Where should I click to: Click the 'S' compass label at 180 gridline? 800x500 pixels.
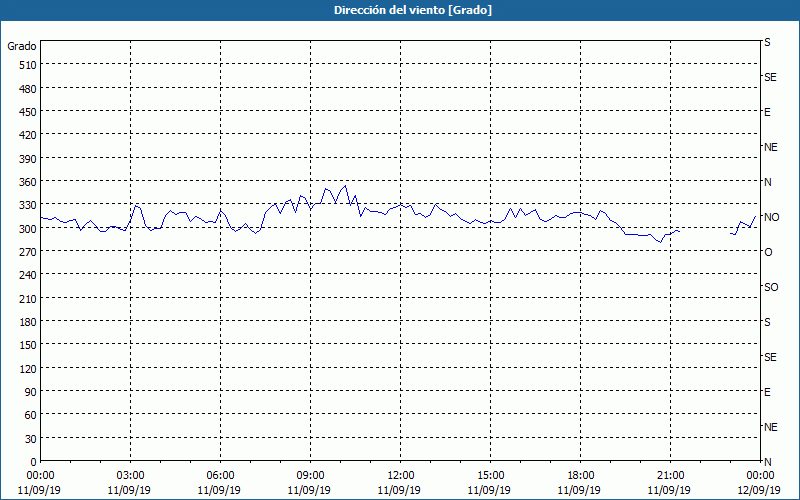[767, 322]
